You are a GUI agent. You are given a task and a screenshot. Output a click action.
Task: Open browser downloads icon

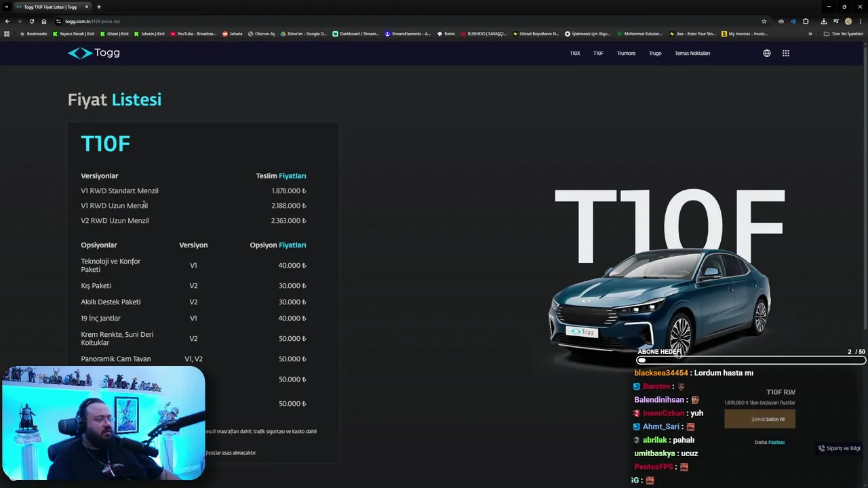tap(824, 21)
